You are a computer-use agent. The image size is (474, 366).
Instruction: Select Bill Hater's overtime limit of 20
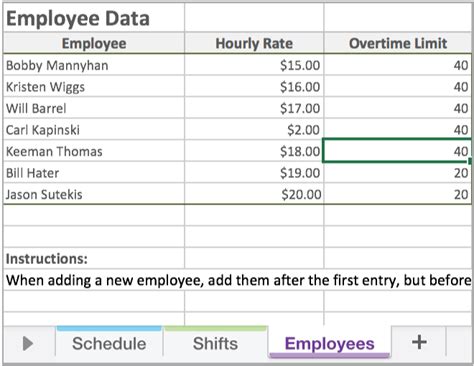pyautogui.click(x=398, y=173)
